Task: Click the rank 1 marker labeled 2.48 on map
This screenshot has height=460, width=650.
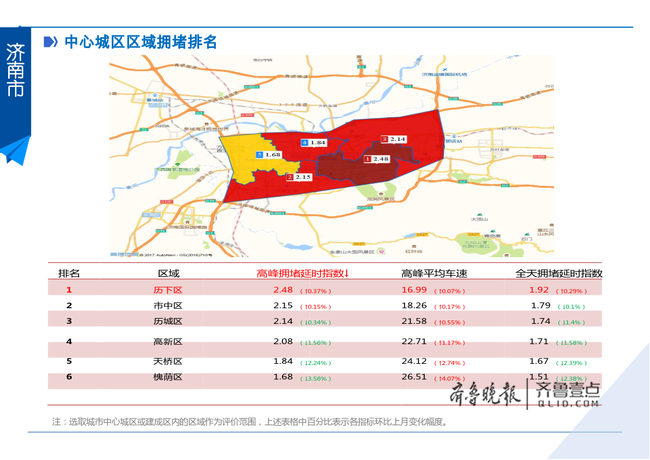Action: coord(376,159)
